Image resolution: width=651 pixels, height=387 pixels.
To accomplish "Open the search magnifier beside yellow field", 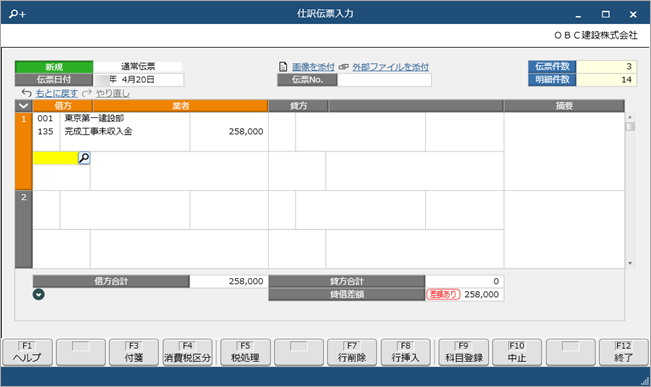I will point(84,158).
